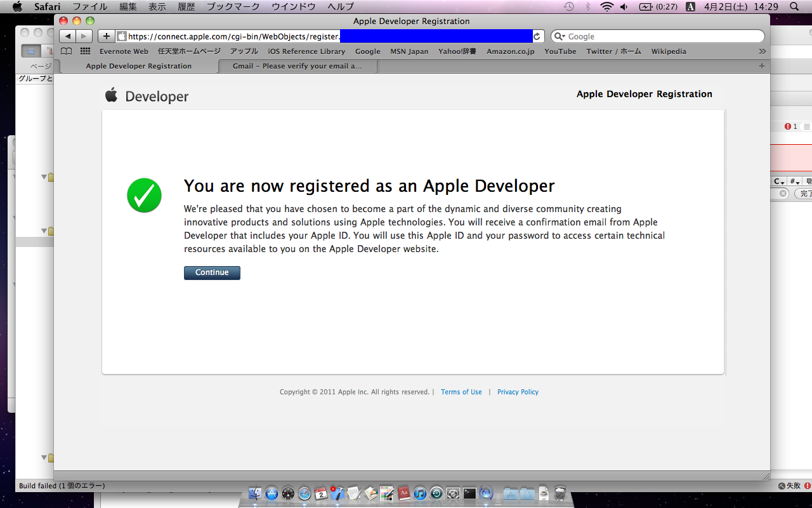The image size is (812, 508).
Task: Switch to Xcode in the Dock
Action: click(x=337, y=493)
